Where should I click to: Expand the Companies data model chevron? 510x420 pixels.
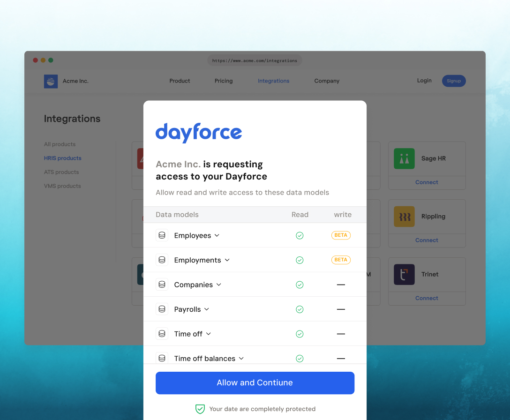[x=219, y=285]
